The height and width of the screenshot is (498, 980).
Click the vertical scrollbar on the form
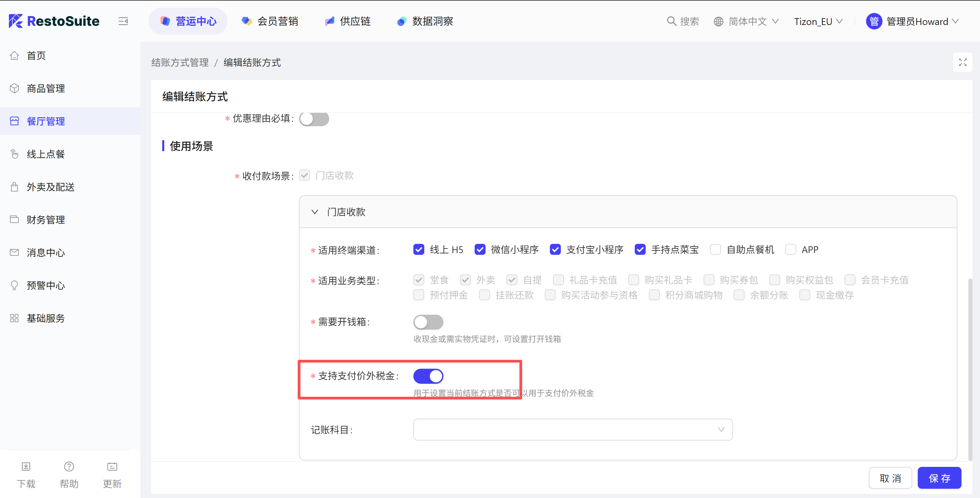coord(970,369)
